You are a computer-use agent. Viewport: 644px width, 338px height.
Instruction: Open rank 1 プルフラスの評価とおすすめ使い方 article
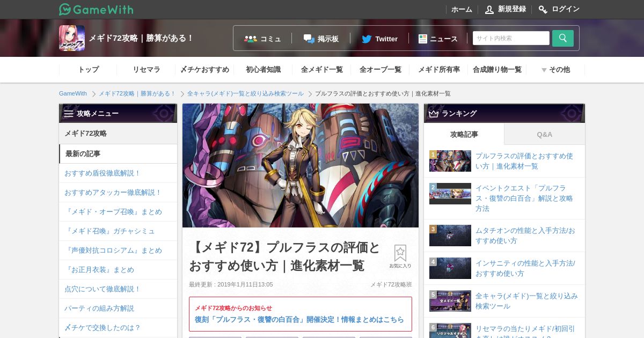[x=524, y=161]
